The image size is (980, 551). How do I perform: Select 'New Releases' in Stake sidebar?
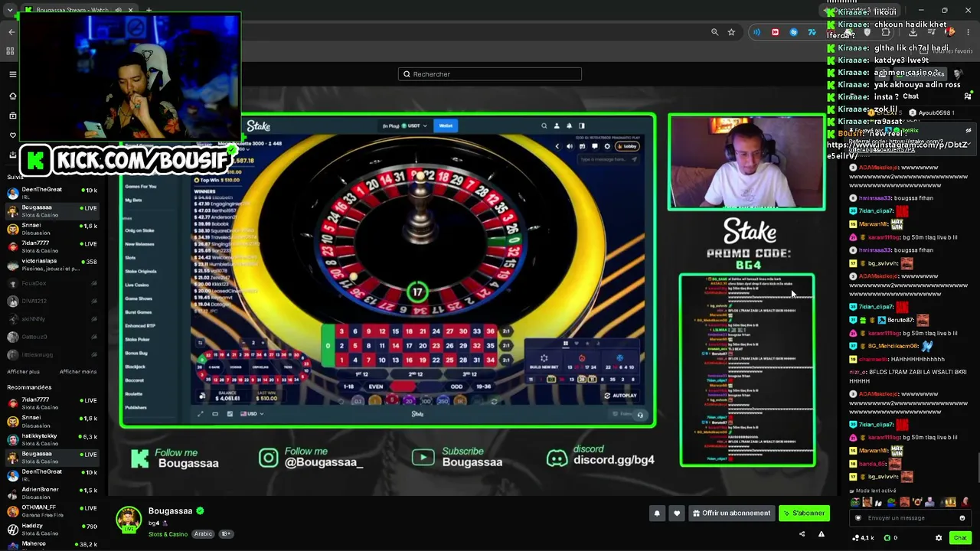click(139, 244)
